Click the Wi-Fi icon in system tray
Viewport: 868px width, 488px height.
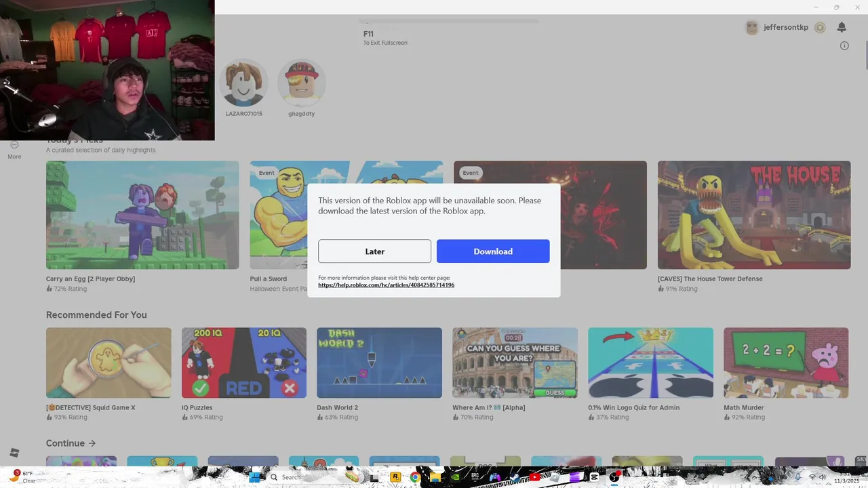point(812,477)
